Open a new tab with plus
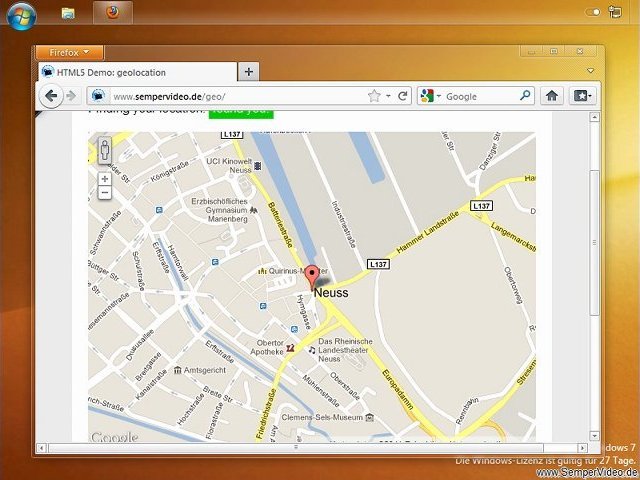This screenshot has width=640, height=480. point(248,72)
